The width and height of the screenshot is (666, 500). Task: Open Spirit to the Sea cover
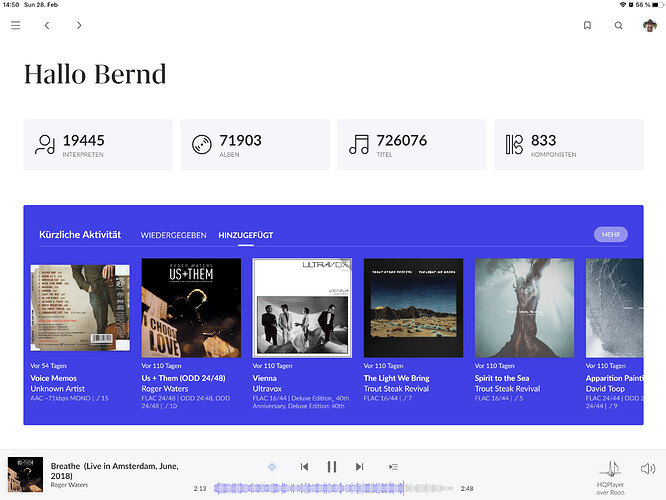[x=524, y=308]
